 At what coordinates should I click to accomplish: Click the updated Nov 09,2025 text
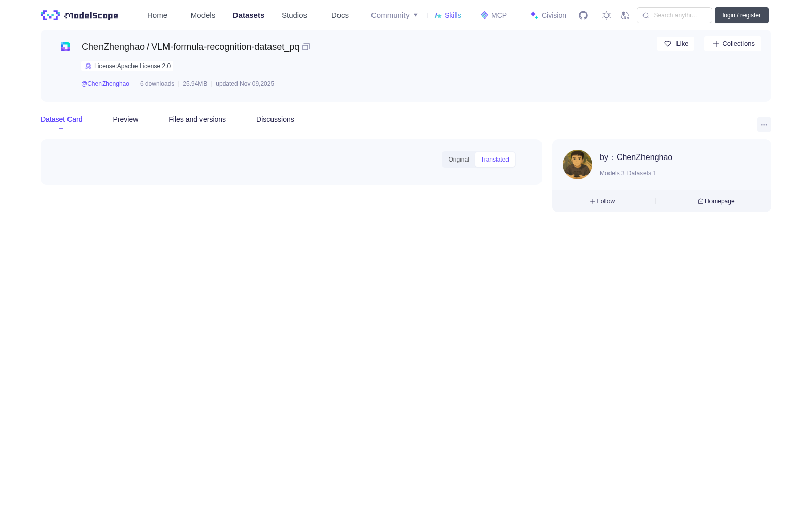point(245,84)
